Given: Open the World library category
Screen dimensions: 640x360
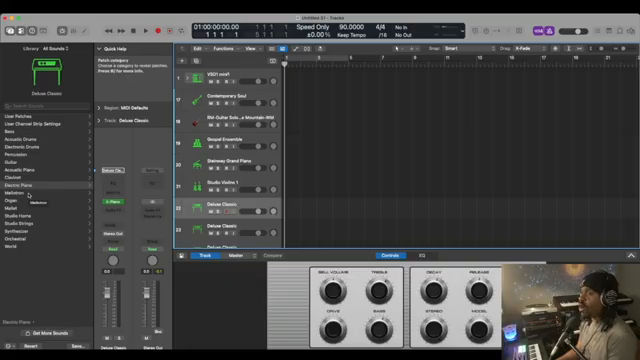Looking at the screenshot, I should tap(47, 247).
